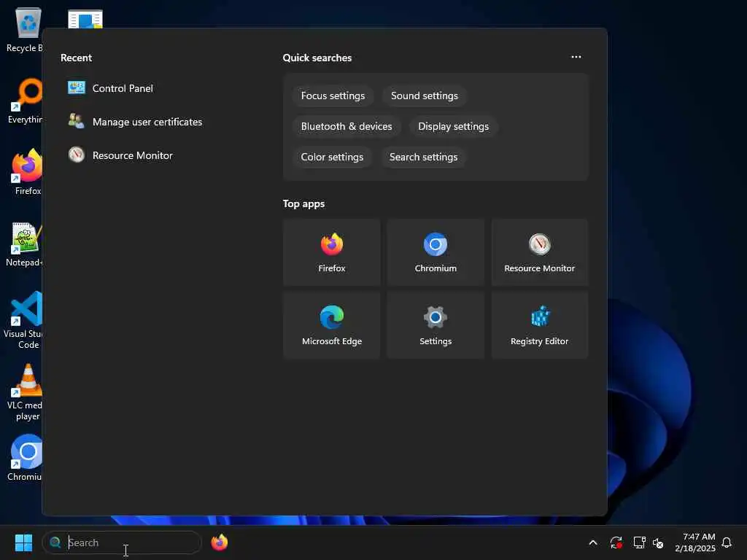This screenshot has width=747, height=560.
Task: Open Registry Editor from Top apps
Action: coord(539,325)
